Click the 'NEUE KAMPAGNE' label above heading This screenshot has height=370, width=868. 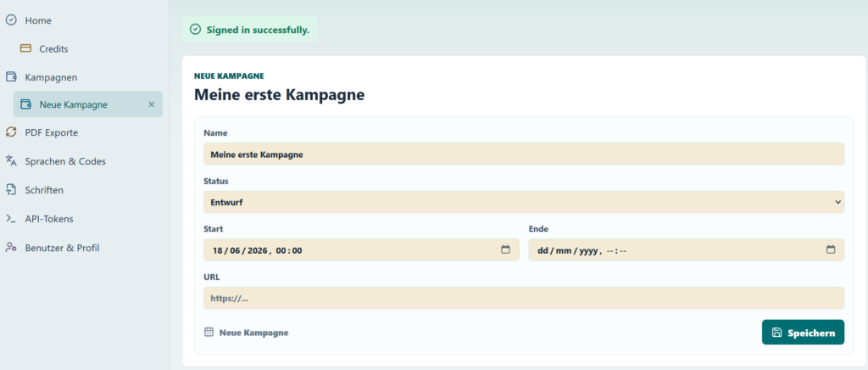[x=229, y=76]
